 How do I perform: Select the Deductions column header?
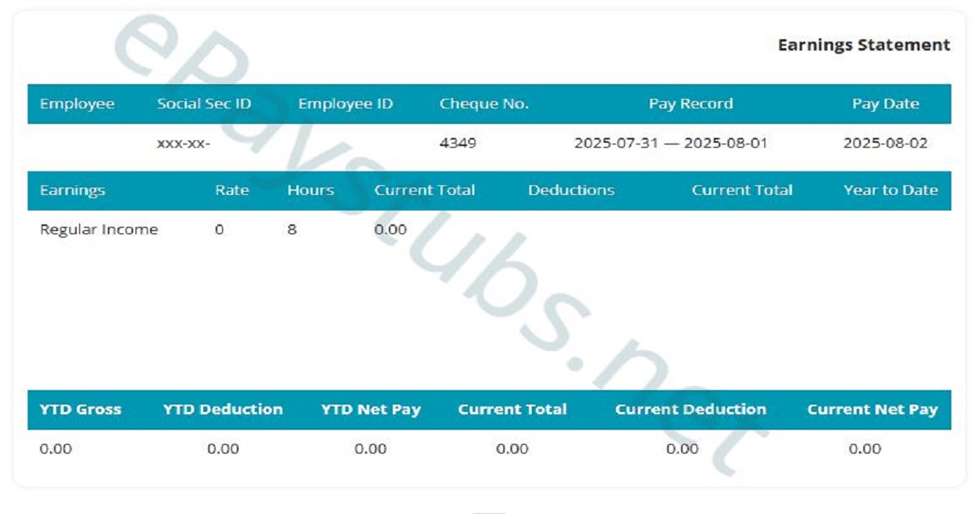(x=571, y=190)
